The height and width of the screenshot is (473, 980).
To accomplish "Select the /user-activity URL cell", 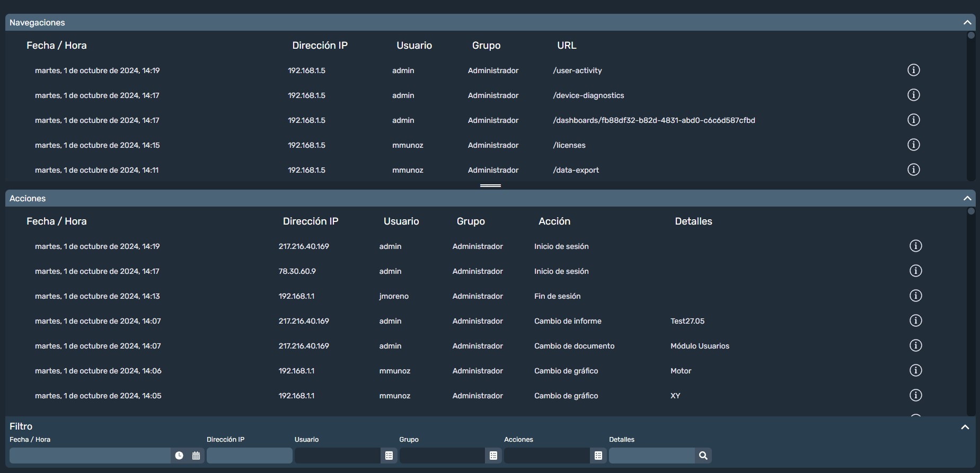I will click(x=577, y=70).
